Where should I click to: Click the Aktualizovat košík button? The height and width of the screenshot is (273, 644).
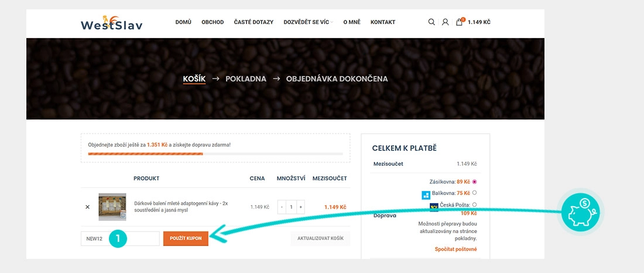click(320, 238)
